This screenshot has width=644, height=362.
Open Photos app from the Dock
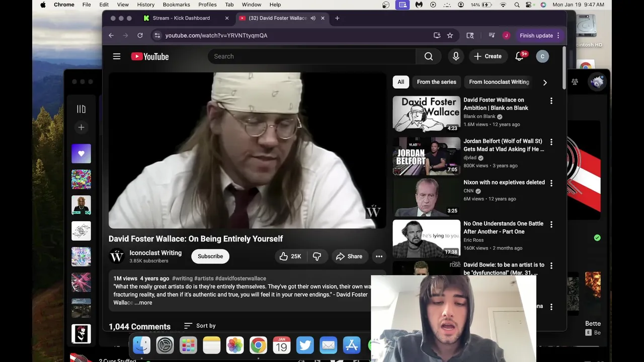point(235,345)
